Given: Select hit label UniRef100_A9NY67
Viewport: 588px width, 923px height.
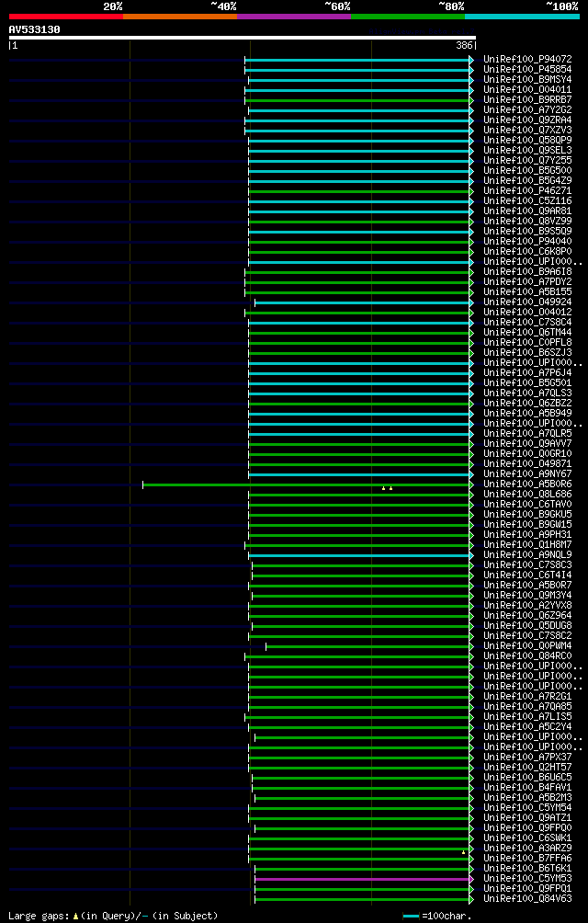Looking at the screenshot, I should pyautogui.click(x=527, y=473).
